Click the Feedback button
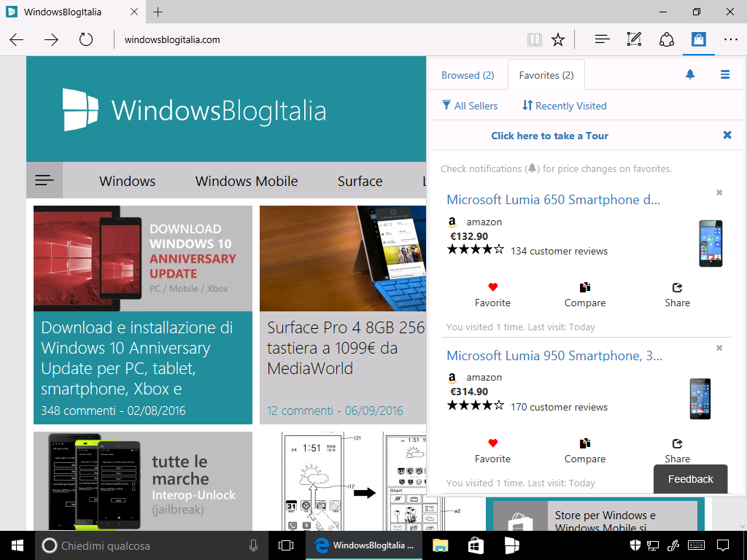 coord(691,479)
